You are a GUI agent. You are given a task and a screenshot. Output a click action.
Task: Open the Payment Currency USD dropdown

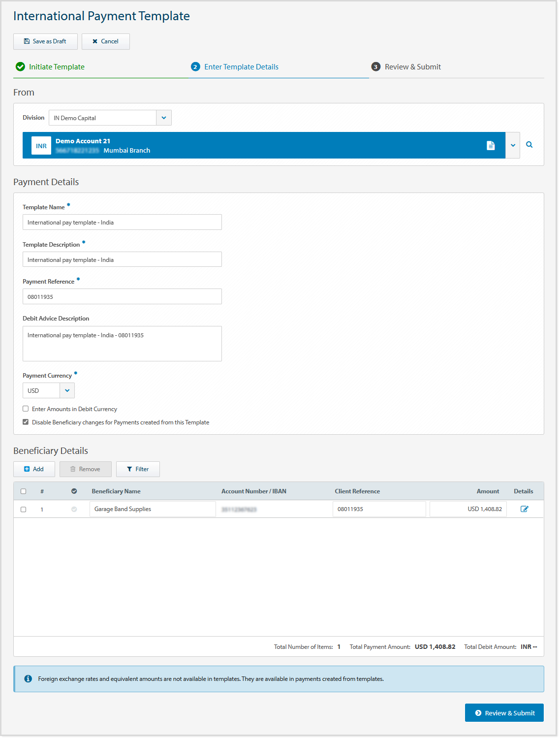click(x=67, y=390)
